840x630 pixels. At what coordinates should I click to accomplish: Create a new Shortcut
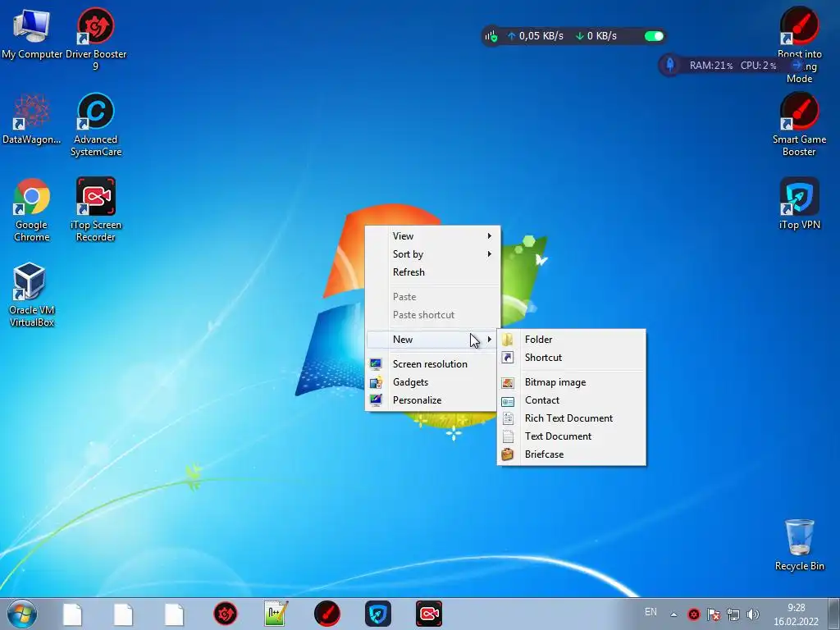coord(572,358)
